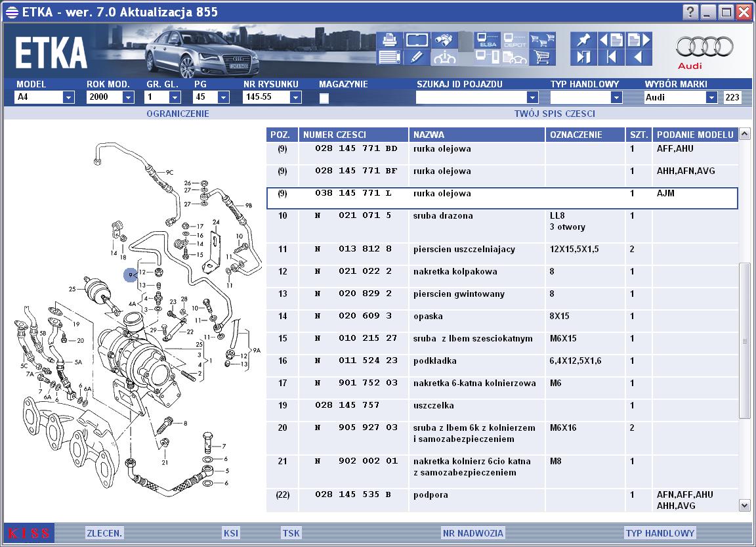Screen dimensions: 756x547
Task: Open the TWÓJ SPIS CZESCI tab
Action: pos(555,114)
